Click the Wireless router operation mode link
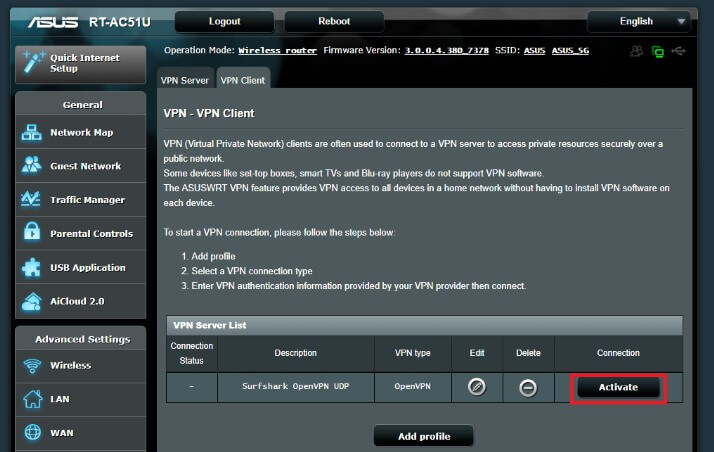Screen dimensions: 714x452 click(x=277, y=50)
